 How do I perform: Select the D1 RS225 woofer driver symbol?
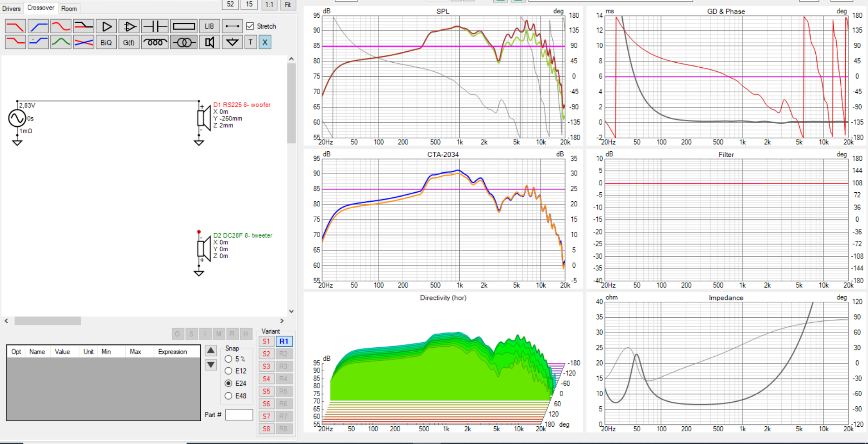pos(203,118)
